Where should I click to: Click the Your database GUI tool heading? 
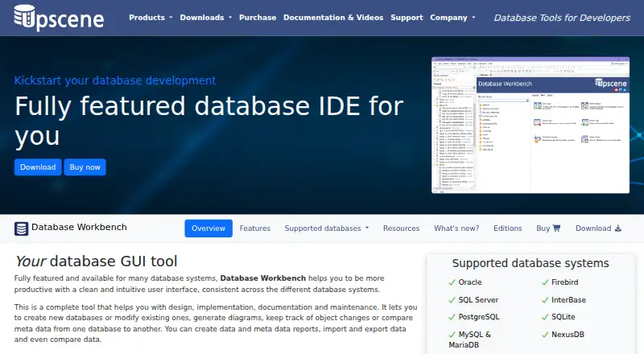coord(96,261)
